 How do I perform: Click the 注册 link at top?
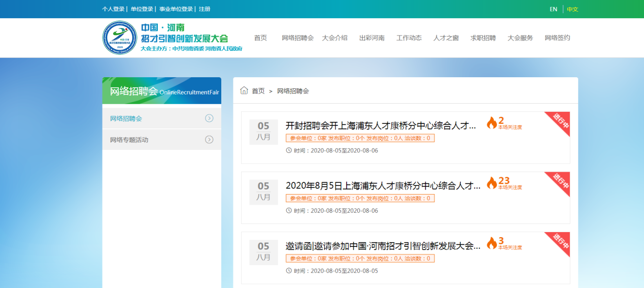coord(205,9)
